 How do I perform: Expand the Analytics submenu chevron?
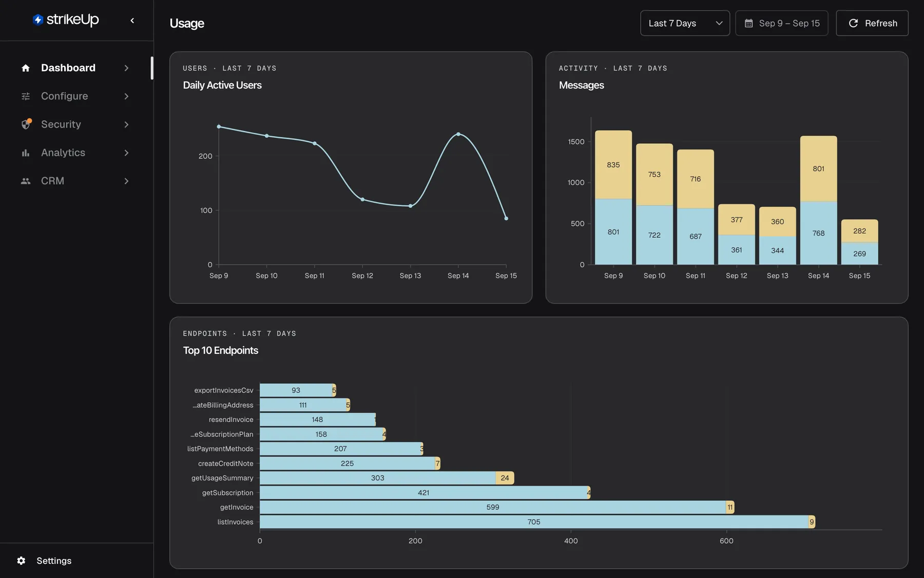126,153
